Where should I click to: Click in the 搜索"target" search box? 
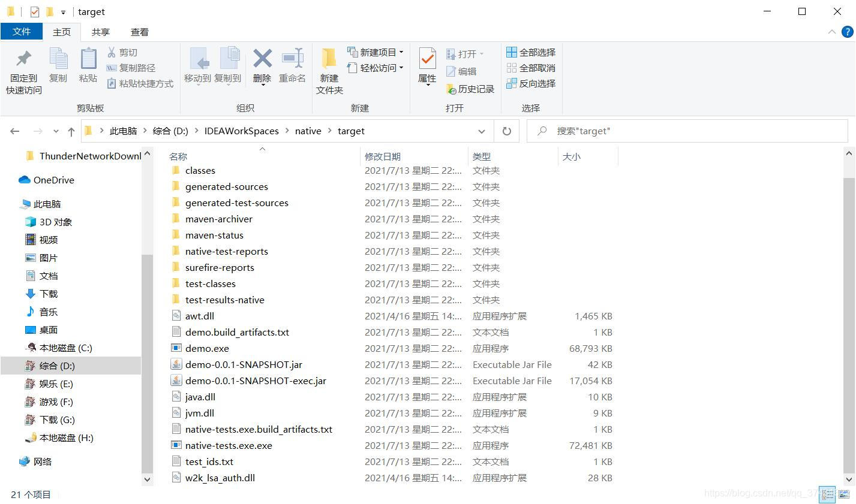pyautogui.click(x=687, y=131)
